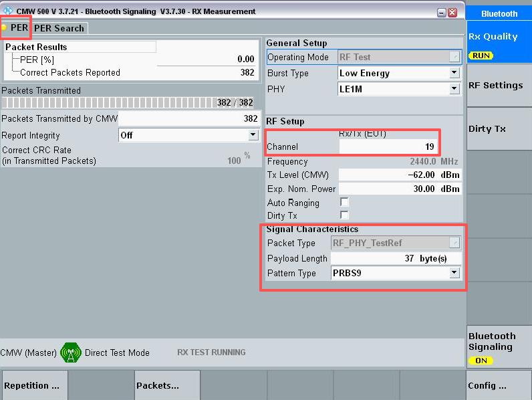Open the Packets hotkey
This screenshot has width=532, height=400.
[167, 385]
